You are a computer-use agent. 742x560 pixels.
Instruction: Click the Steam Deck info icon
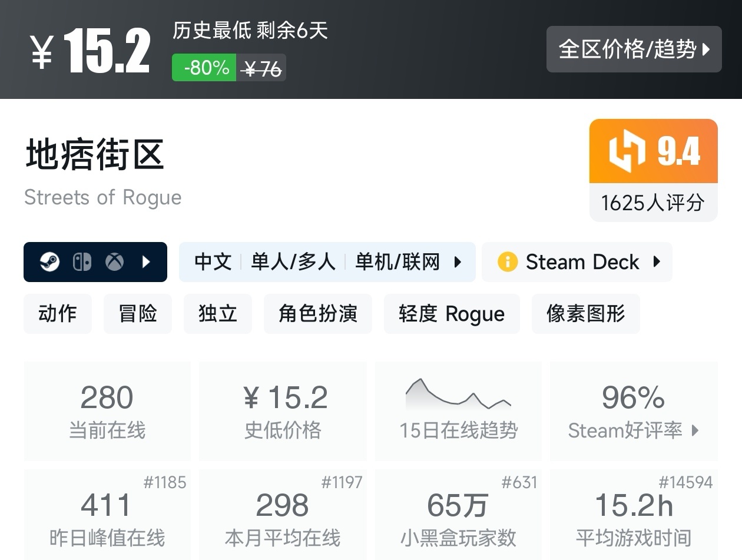coord(507,261)
